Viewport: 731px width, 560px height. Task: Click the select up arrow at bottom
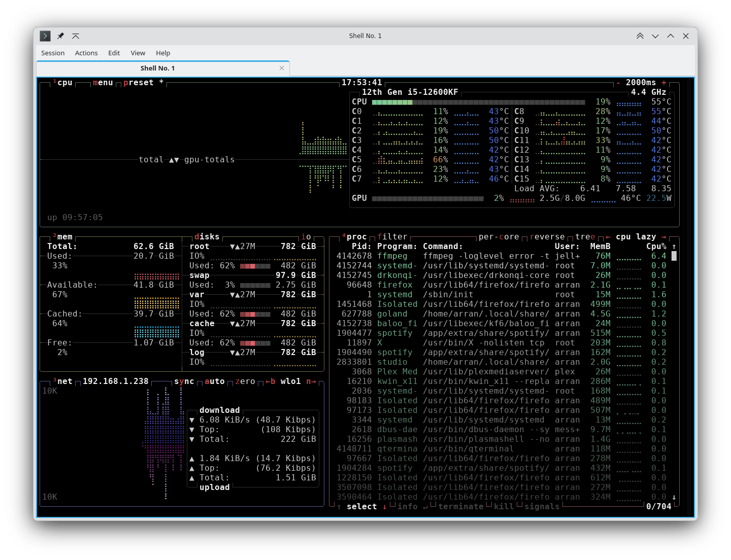tap(339, 507)
